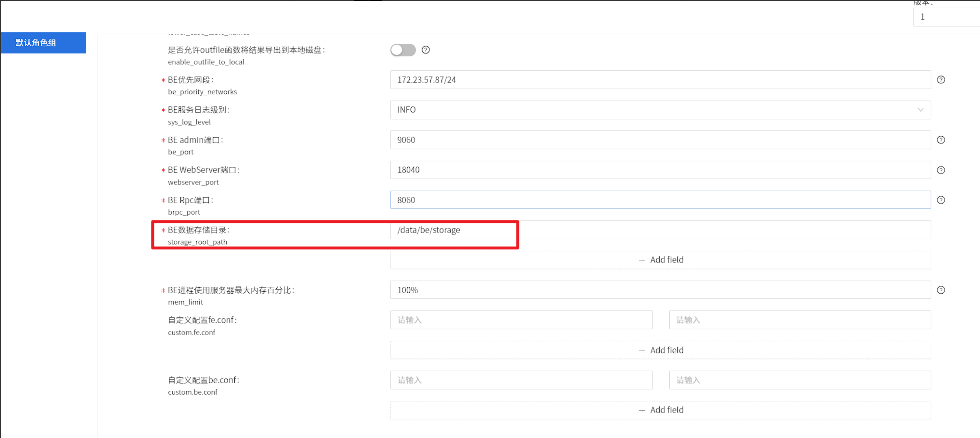Click second custom.be.conf value input

800,380
